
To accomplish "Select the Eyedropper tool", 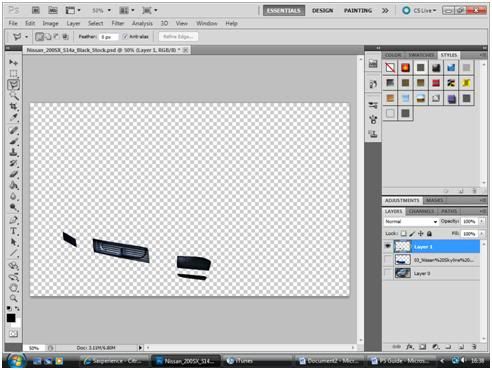I will [13, 118].
